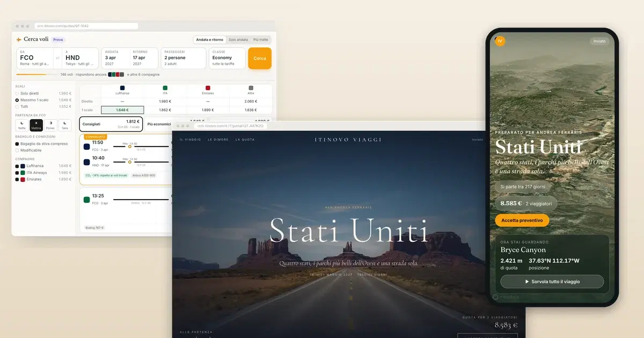Select the Mattina sun time slot

point(36,125)
